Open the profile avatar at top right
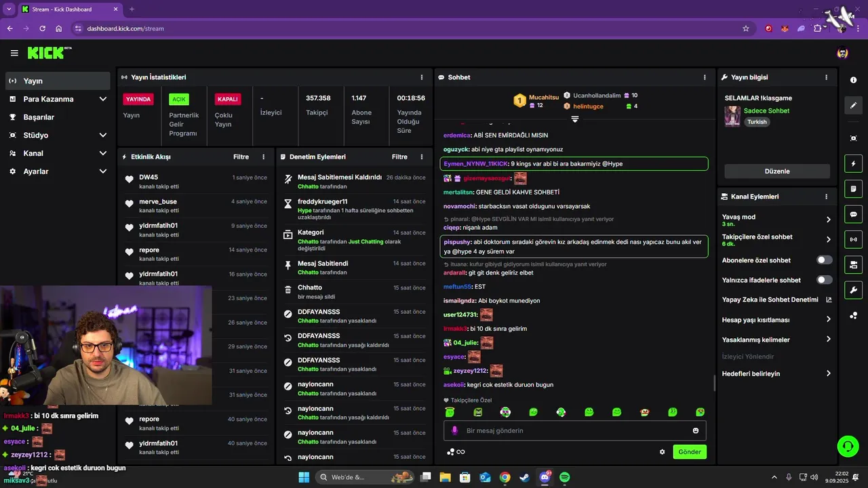The image size is (868, 488). click(x=842, y=53)
